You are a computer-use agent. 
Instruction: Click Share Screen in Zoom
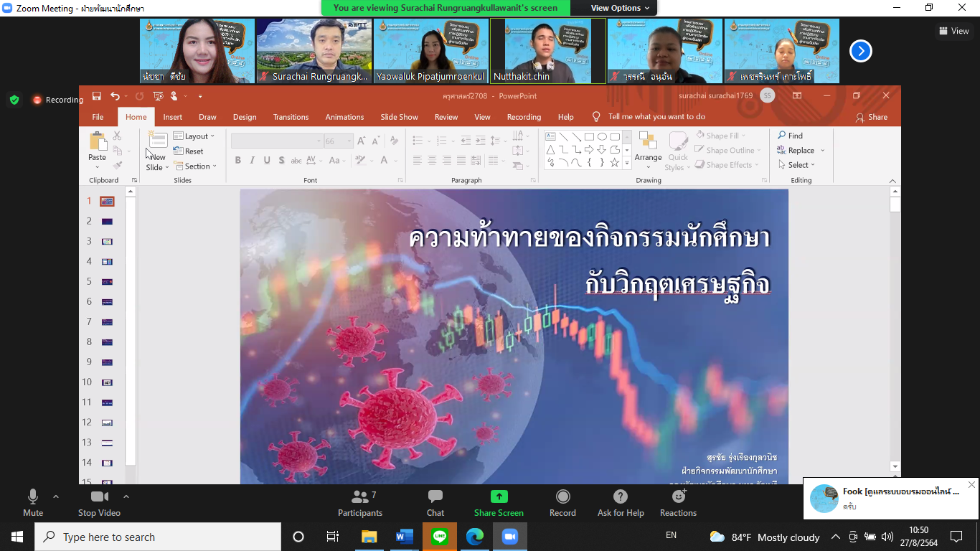[499, 503]
